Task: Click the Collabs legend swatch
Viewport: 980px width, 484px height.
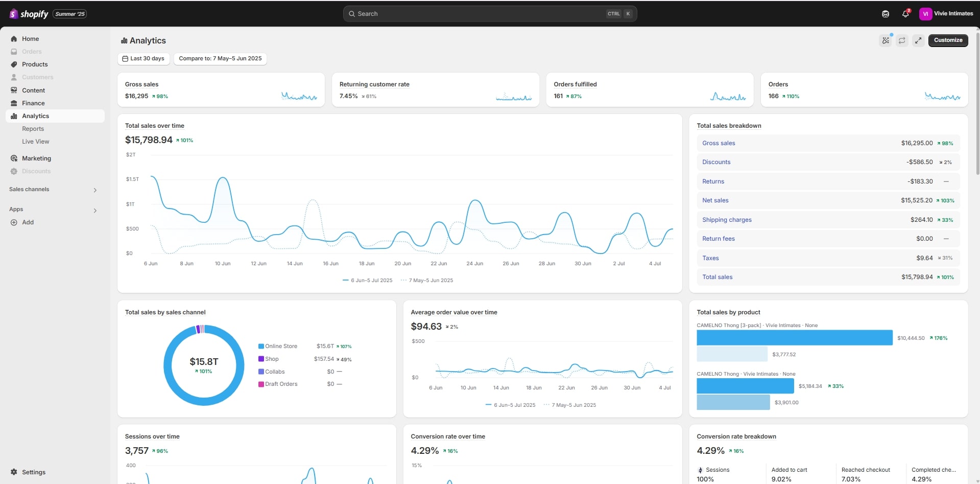Action: [261, 372]
